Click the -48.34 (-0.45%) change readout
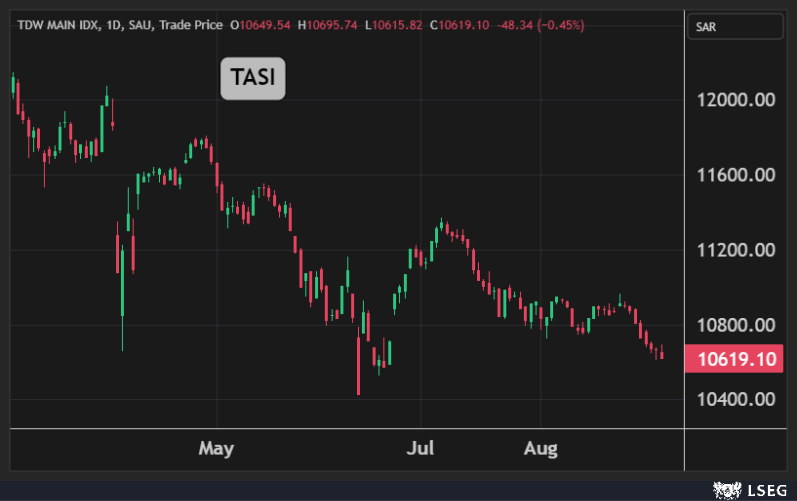The height and width of the screenshot is (501, 797). click(537, 24)
